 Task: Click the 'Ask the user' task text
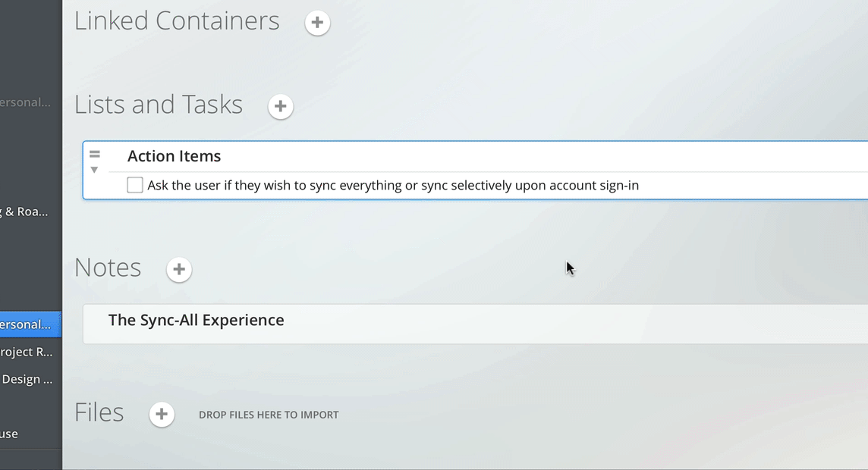click(x=393, y=185)
